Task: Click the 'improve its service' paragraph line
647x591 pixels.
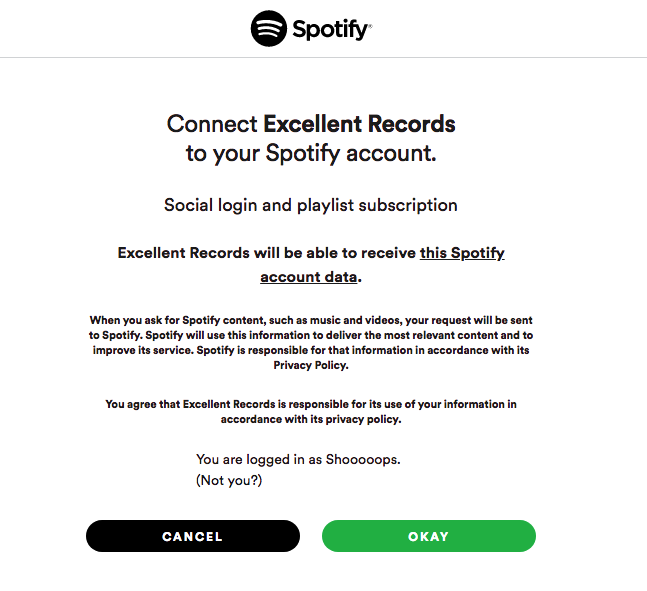Action: pos(311,350)
